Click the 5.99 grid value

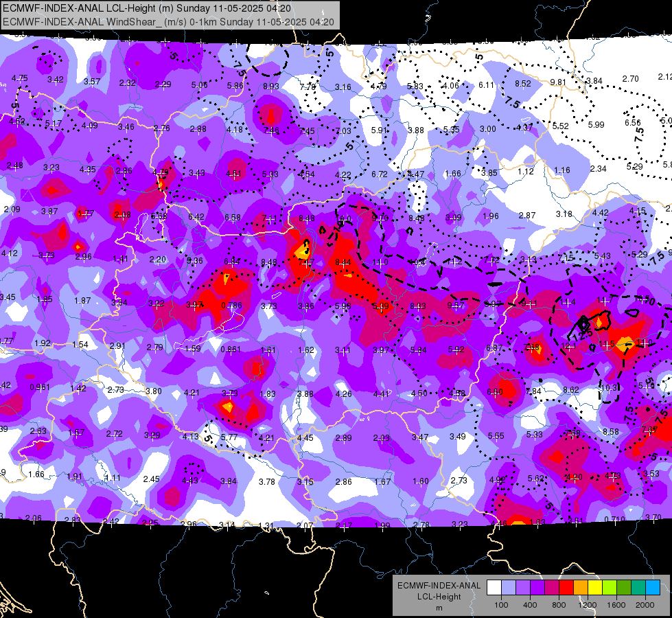point(596,125)
